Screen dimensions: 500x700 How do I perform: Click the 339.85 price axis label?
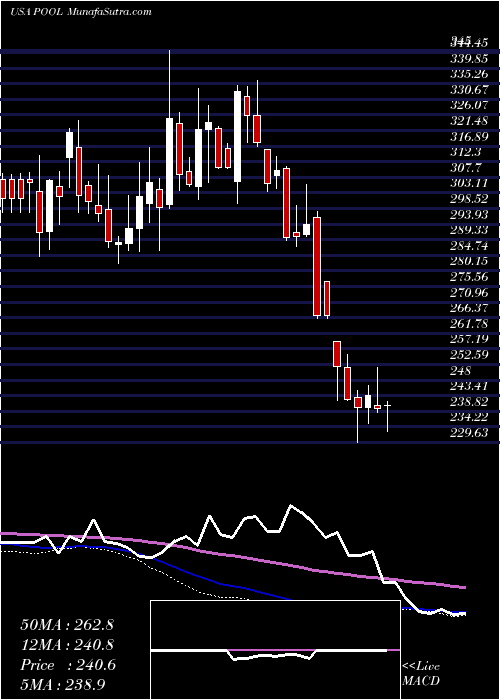(x=469, y=58)
